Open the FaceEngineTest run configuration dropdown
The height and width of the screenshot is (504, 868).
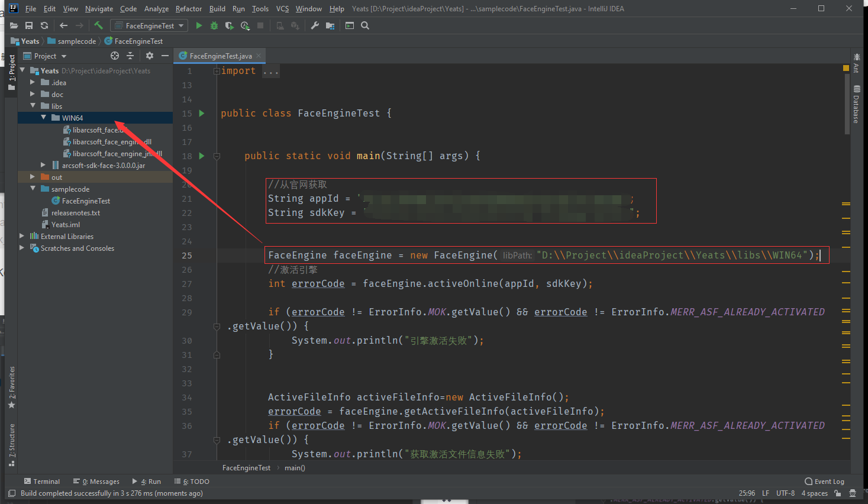point(149,25)
